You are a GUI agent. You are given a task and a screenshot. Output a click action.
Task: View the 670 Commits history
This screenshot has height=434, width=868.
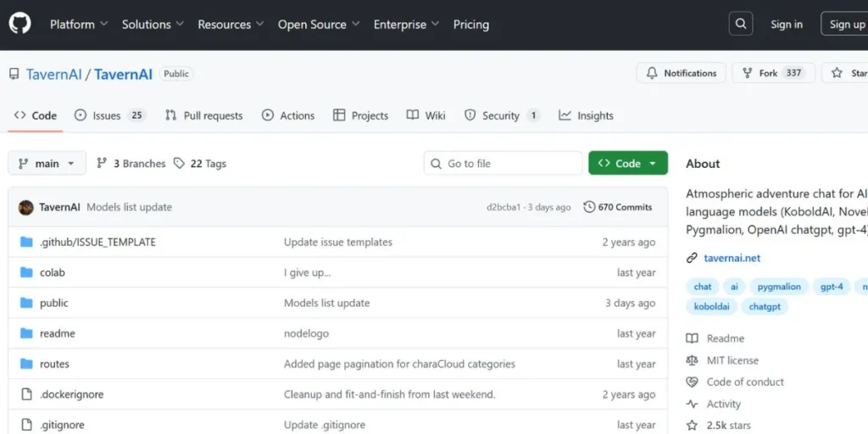pos(618,208)
